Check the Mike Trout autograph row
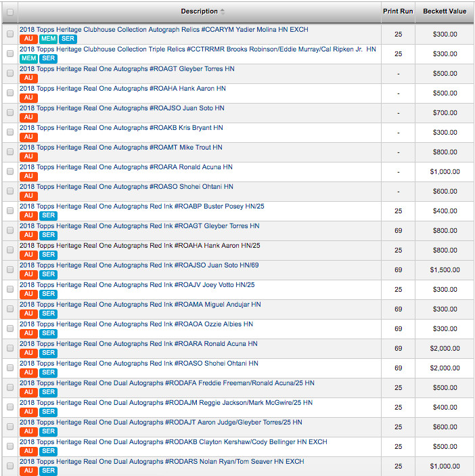Viewport: 475px width, 476px height. pos(10,152)
